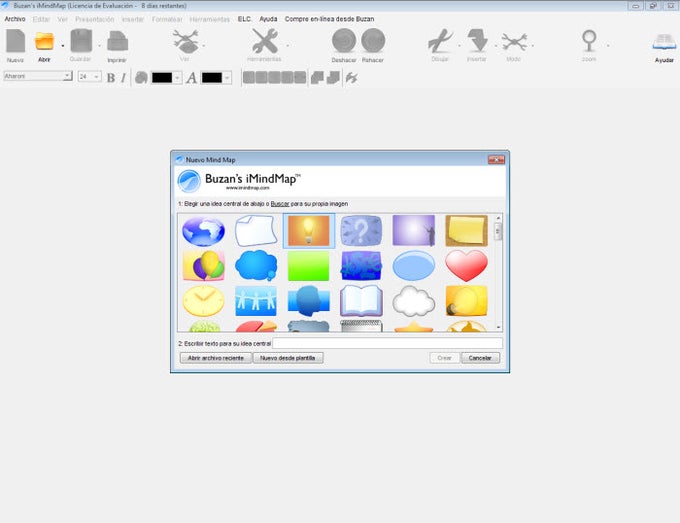Open Compre en-línea desde Buzan menu
This screenshot has width=680, height=523.
pyautogui.click(x=329, y=19)
